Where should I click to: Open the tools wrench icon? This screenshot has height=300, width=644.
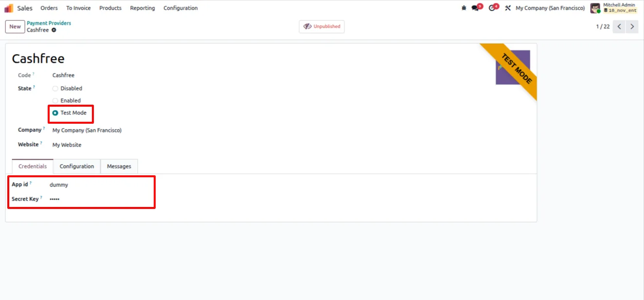click(x=508, y=8)
